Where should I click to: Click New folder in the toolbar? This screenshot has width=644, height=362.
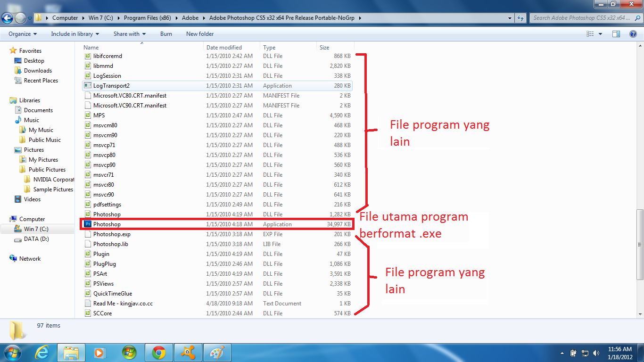(x=200, y=34)
